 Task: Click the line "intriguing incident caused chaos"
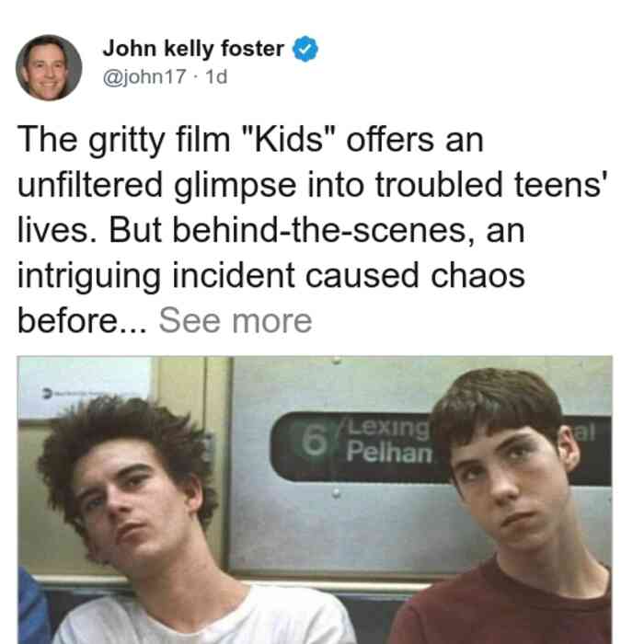click(271, 276)
